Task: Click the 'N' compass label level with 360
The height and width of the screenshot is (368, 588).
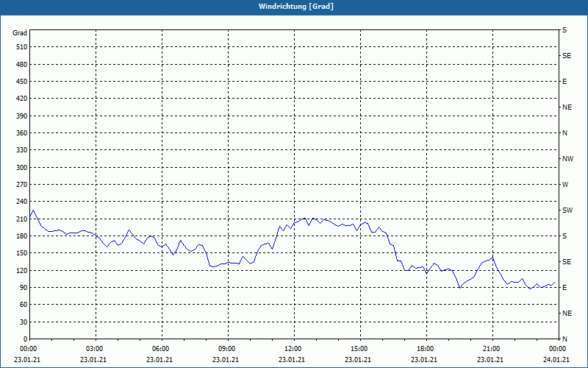Action: [564, 133]
